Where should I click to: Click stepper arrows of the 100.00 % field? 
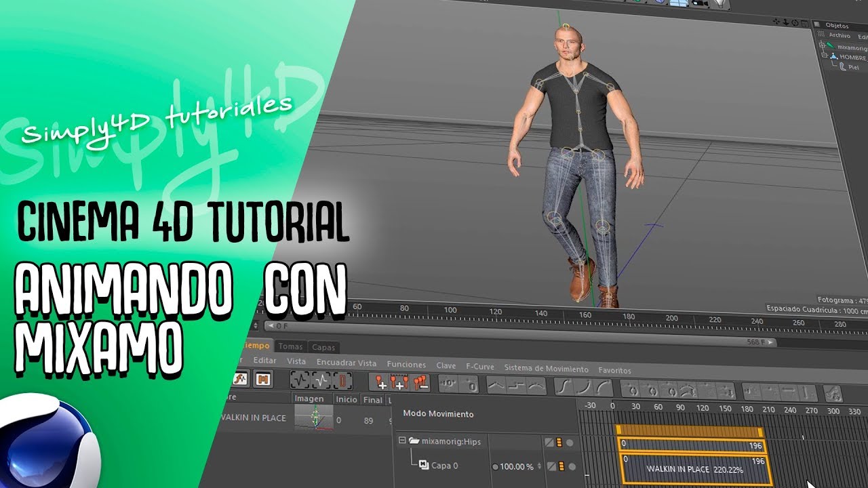pos(538,467)
